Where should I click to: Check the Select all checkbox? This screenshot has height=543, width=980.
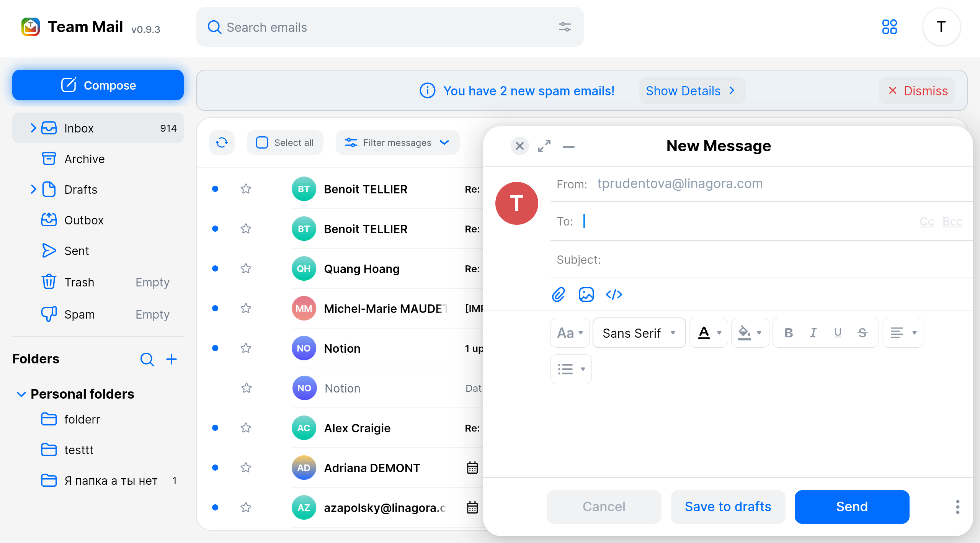[x=262, y=142]
